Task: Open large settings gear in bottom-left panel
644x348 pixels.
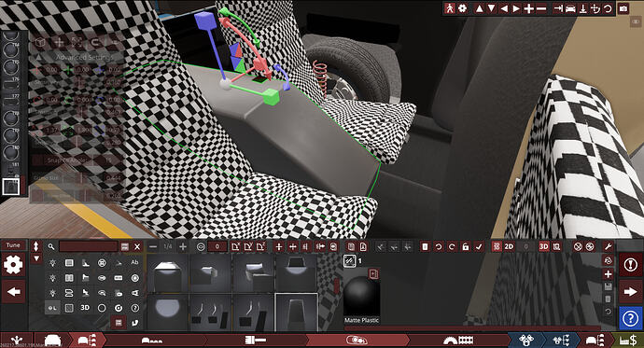Action: [13, 265]
